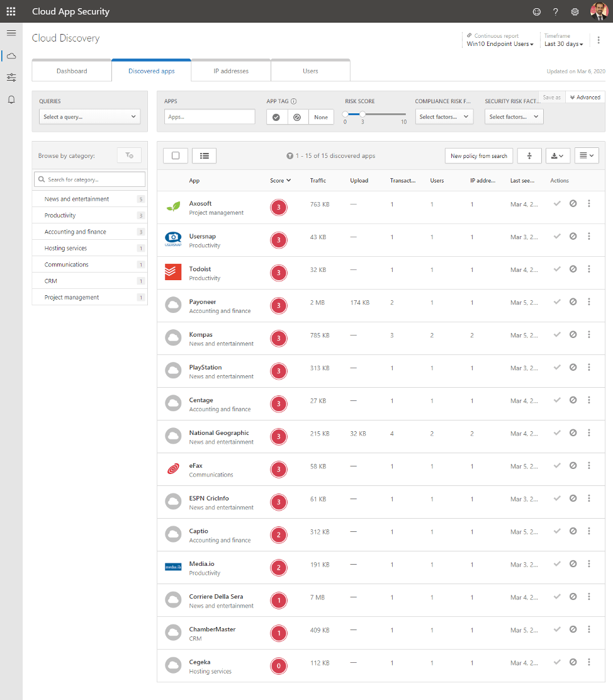Image resolution: width=613 pixels, height=700 pixels.
Task: Click the Save as button
Action: coord(552,98)
